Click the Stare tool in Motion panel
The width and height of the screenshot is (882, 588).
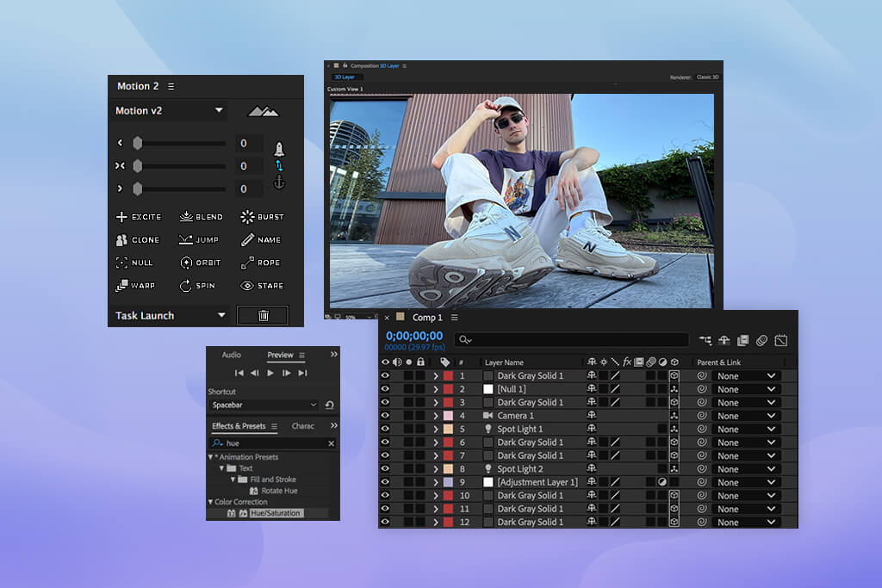(262, 286)
